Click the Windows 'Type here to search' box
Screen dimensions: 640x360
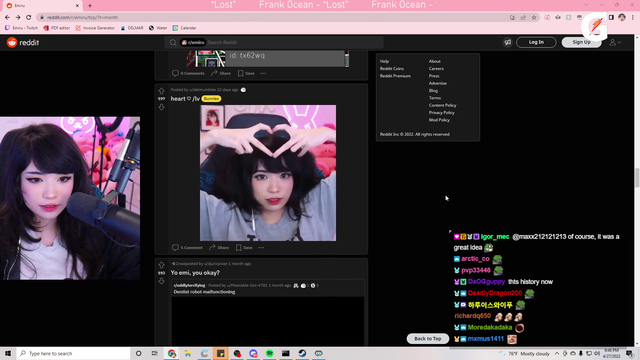click(73, 353)
